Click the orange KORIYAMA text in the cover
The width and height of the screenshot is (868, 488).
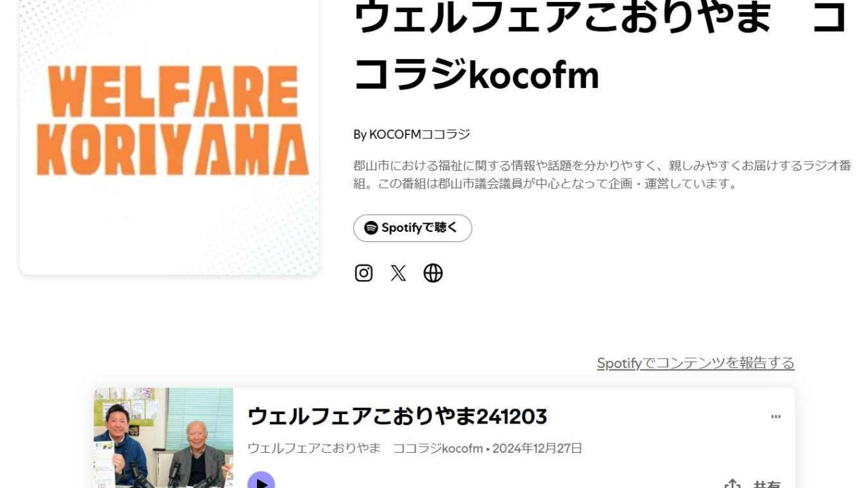tap(173, 149)
